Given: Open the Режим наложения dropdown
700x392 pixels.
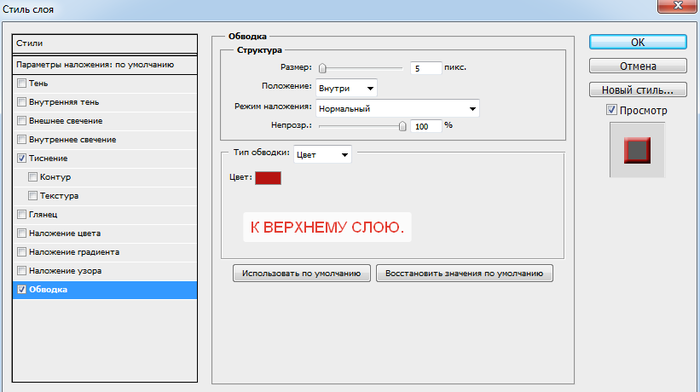Looking at the screenshot, I should [397, 108].
